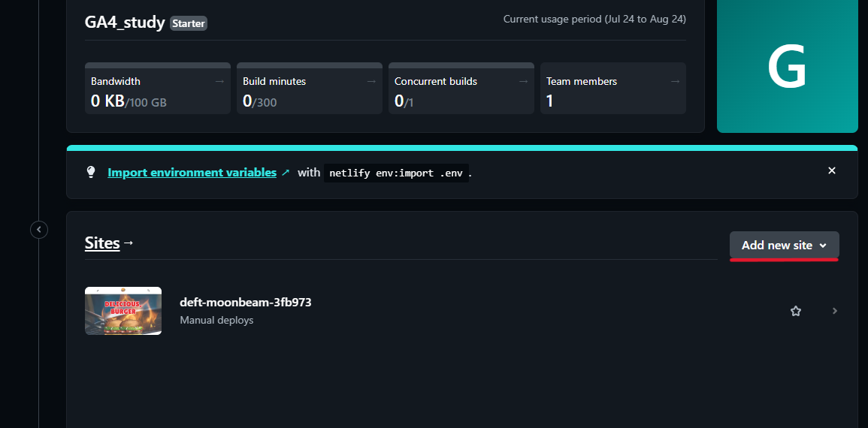Click the GA4_study team name
The height and width of the screenshot is (428, 868).
[x=125, y=23]
